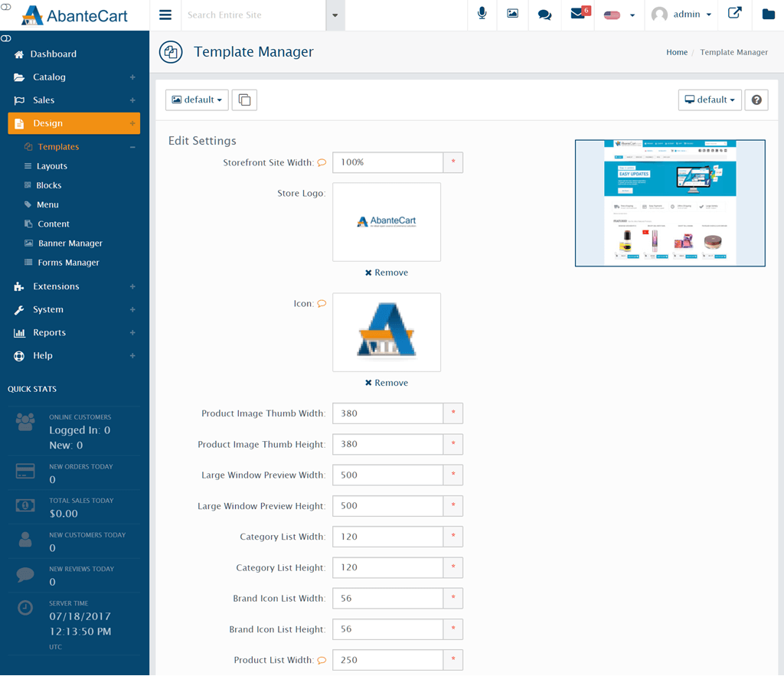Click Product List Width field

[x=388, y=660]
